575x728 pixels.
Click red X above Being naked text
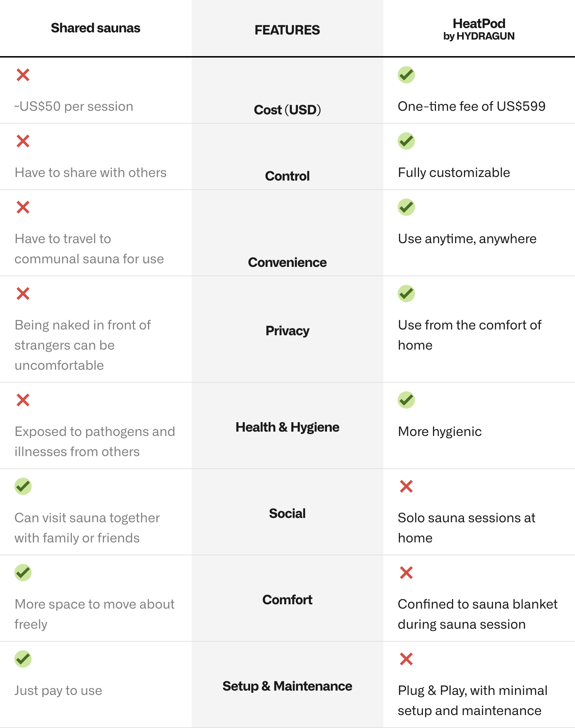(x=23, y=294)
